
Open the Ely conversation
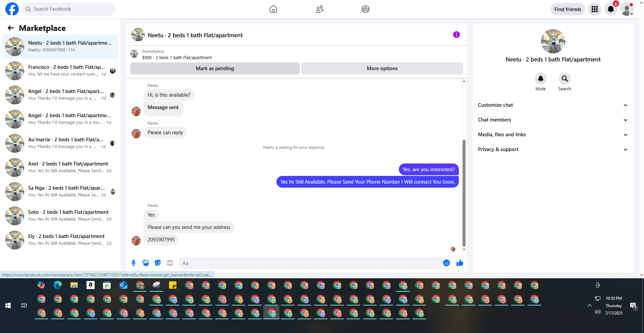click(60, 240)
